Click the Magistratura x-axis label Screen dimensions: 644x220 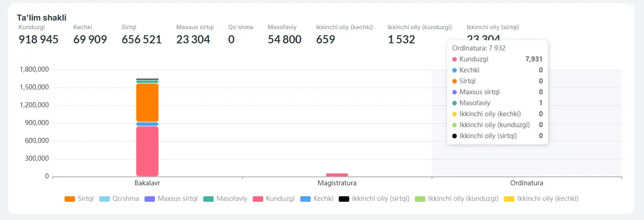point(337,183)
